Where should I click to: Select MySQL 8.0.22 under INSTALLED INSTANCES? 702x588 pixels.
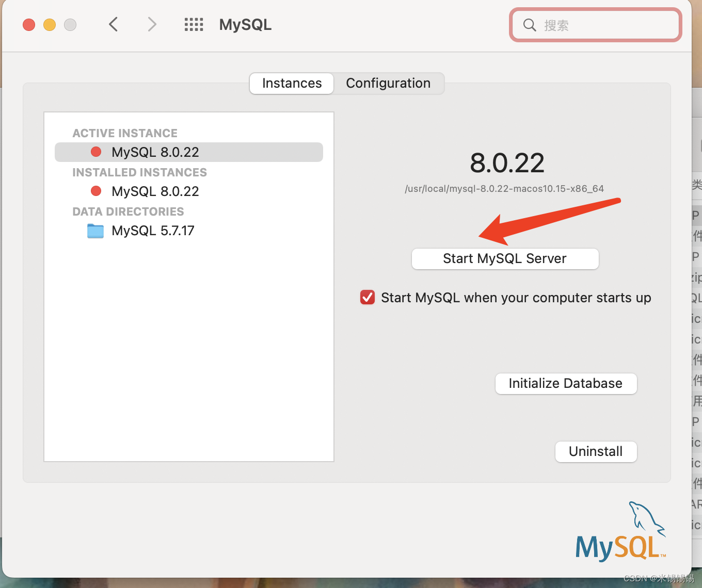[x=154, y=191]
